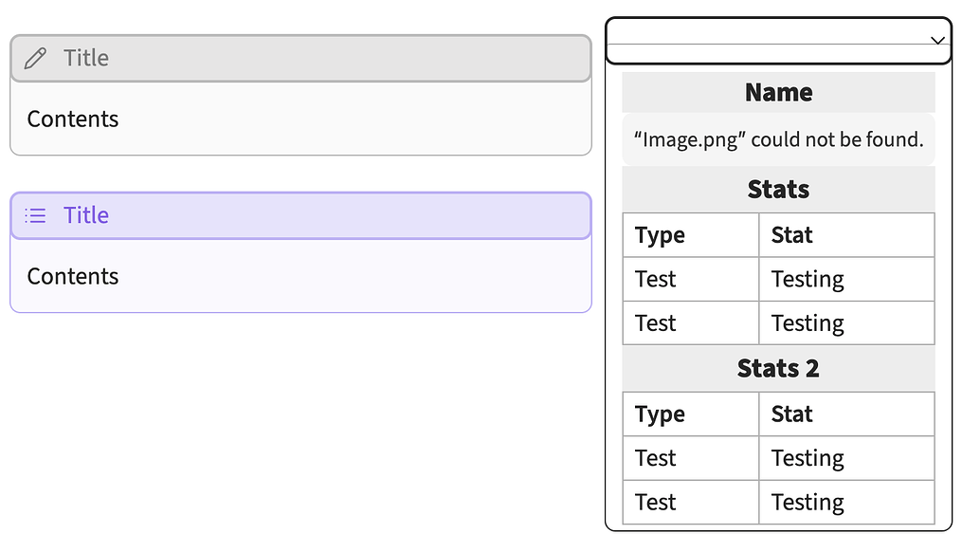Click the chevron arrow in the combo box
980x552 pixels.
[x=936, y=41]
